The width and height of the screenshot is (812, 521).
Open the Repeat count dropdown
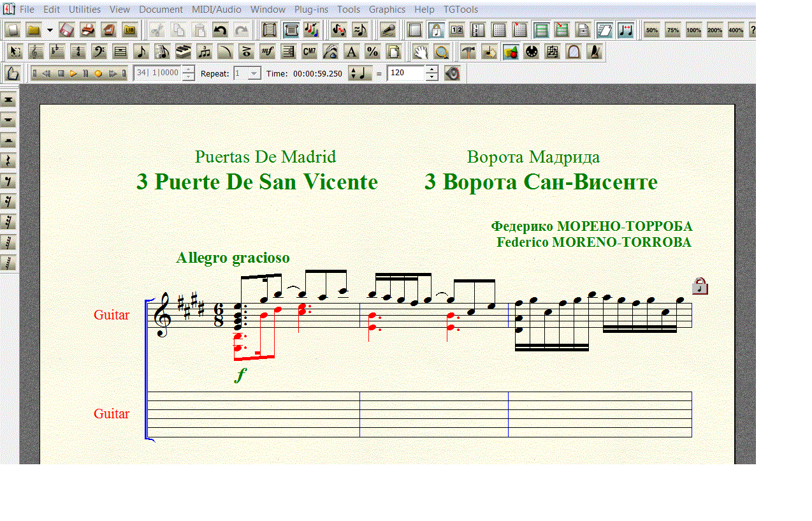254,73
